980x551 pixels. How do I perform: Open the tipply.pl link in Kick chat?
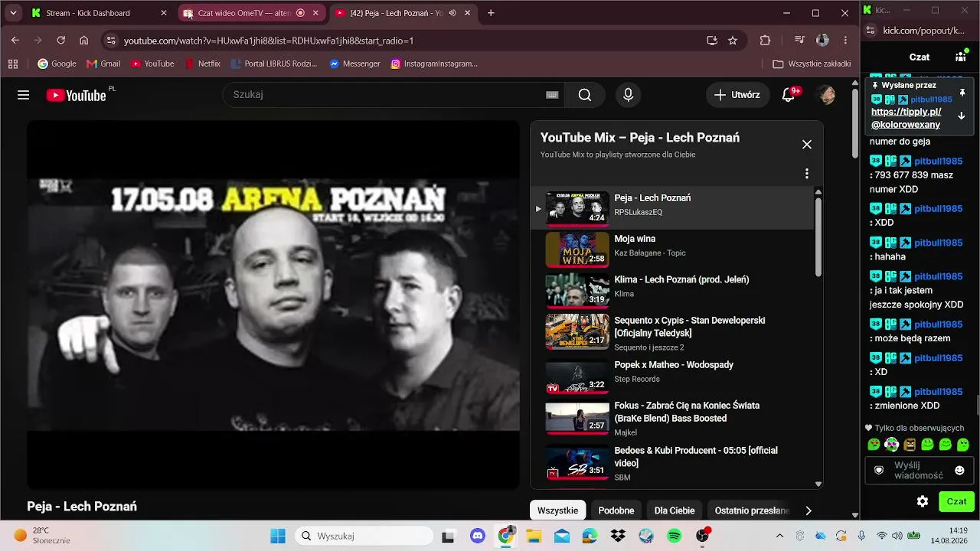906,118
